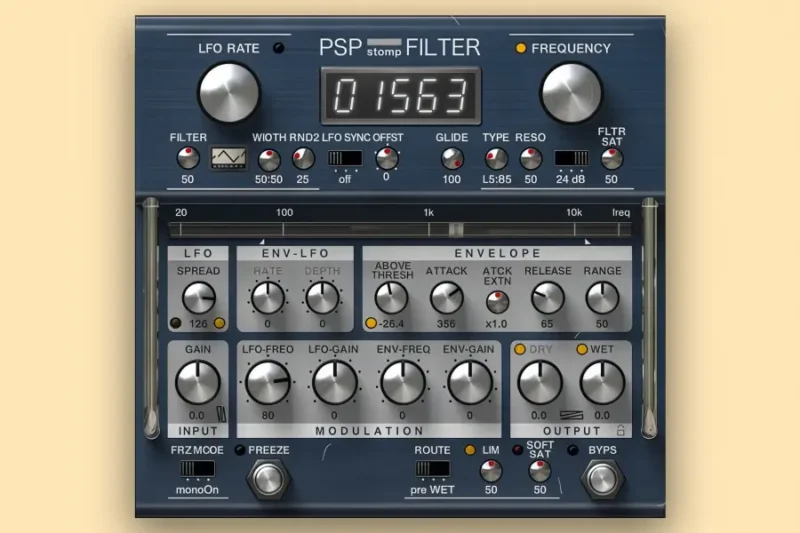Click the RESO knob showing 50
This screenshot has width=800, height=533.
click(531, 159)
